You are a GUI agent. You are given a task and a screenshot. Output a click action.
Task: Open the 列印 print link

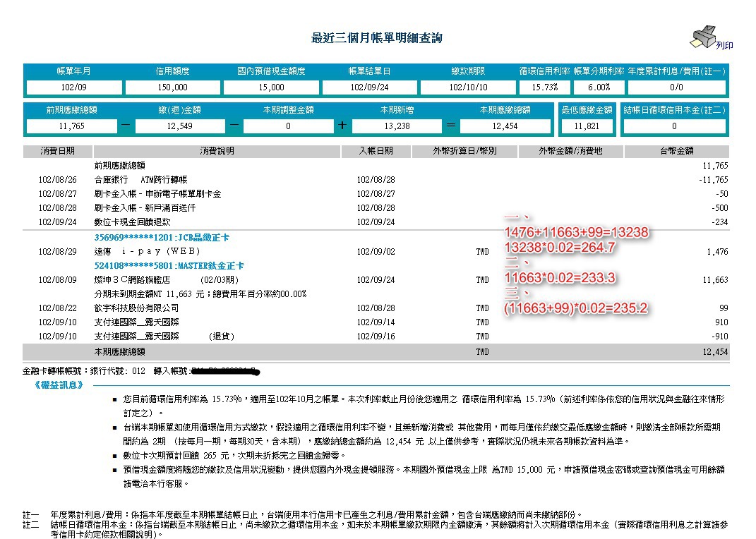(724, 45)
